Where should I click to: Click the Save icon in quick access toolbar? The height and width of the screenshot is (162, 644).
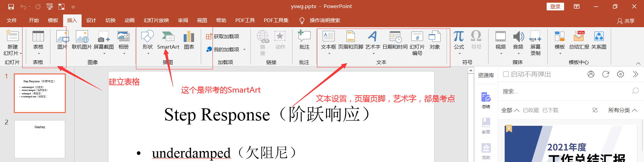click(x=11, y=7)
